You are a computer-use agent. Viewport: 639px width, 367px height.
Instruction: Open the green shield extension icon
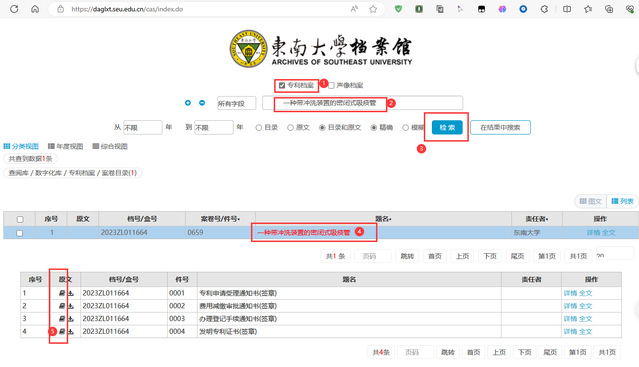pyautogui.click(x=398, y=9)
